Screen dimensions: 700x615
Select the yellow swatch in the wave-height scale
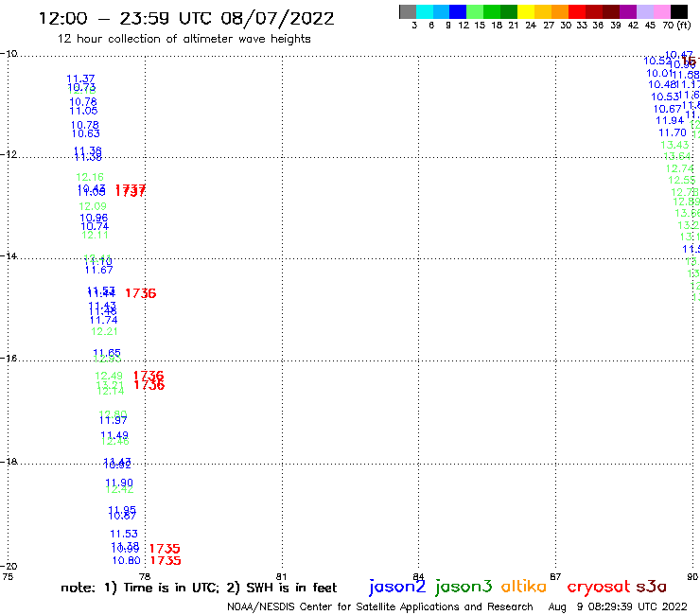point(526,11)
